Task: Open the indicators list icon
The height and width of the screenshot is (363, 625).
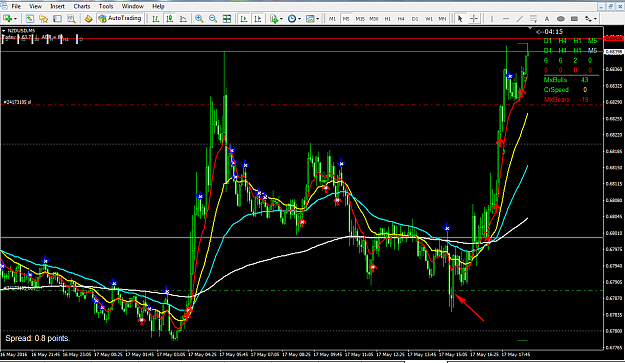Action: tap(274, 19)
